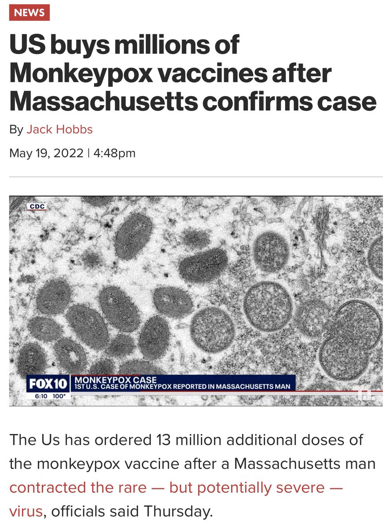
Task: Click the red 'virus' link word
Action: (x=26, y=512)
